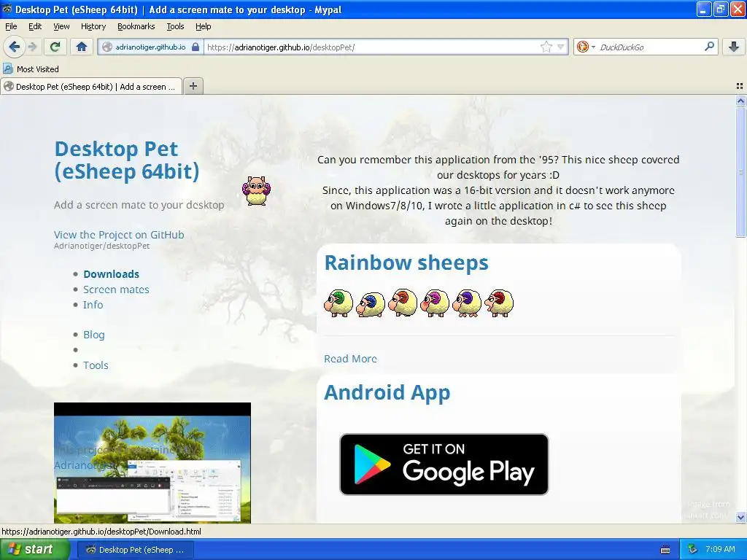Click the search magnifier icon

709,47
